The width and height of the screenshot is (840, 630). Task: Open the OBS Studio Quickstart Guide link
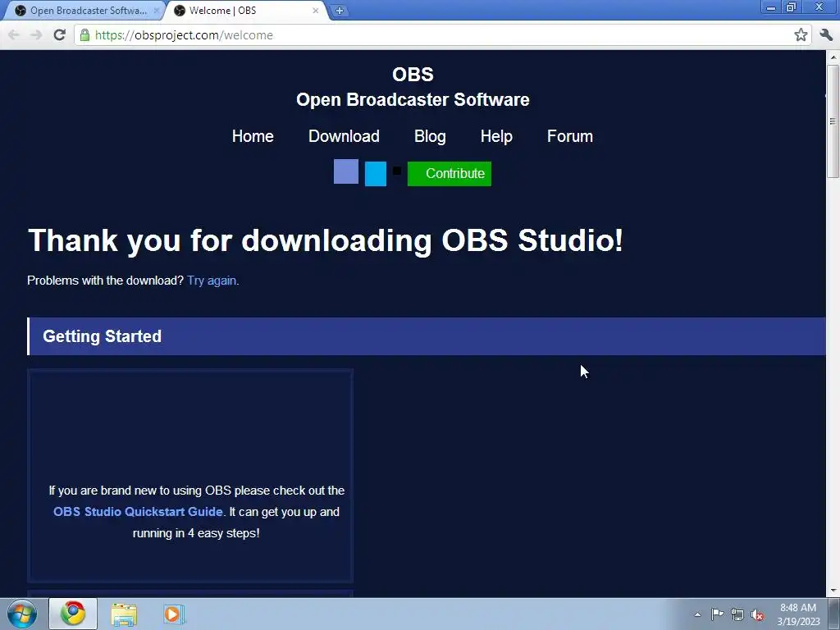click(138, 512)
